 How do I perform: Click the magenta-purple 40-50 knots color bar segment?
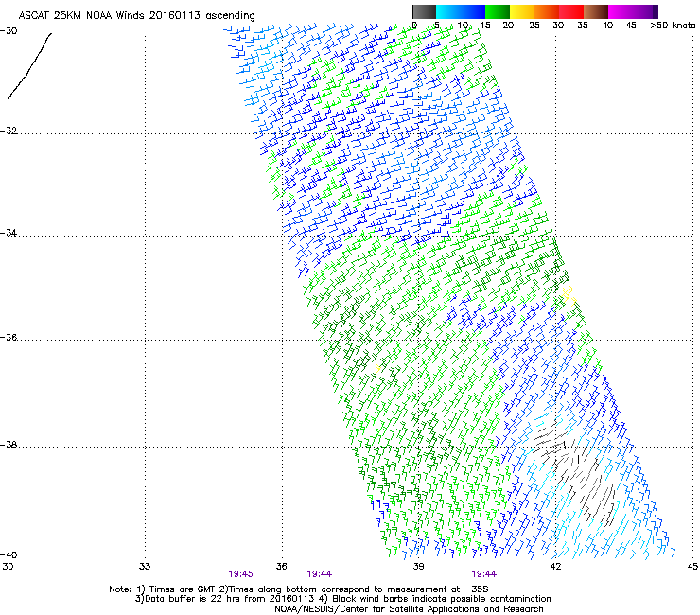633,11
